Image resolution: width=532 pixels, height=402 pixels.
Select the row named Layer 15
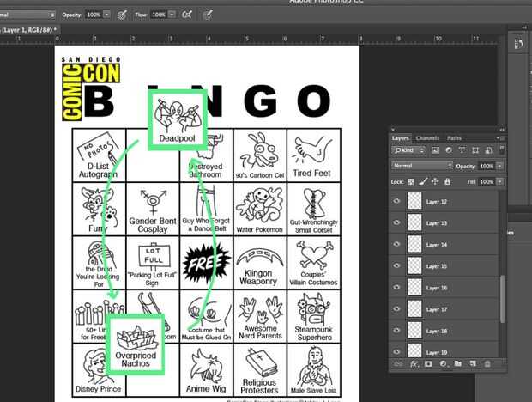(x=444, y=265)
